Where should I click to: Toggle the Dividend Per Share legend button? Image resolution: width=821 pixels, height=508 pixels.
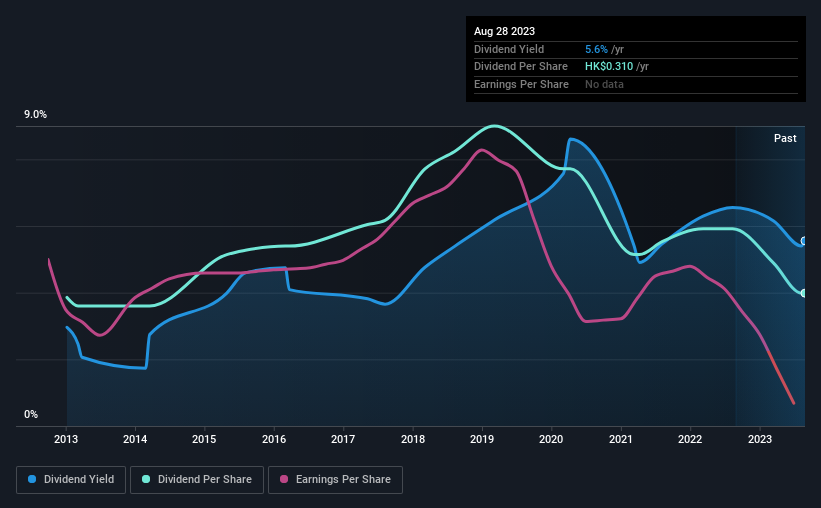pyautogui.click(x=197, y=480)
